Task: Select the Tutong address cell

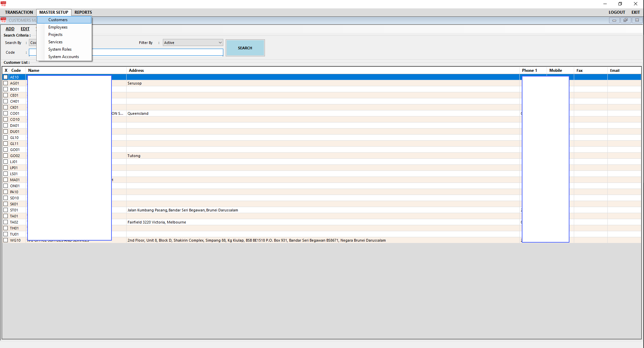Action: tap(323, 156)
